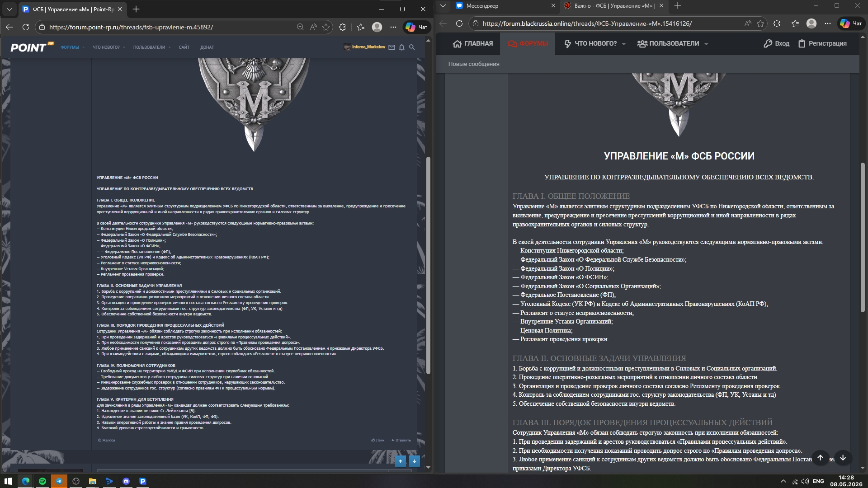Open Favorites list in Point-RP window

[x=361, y=27]
